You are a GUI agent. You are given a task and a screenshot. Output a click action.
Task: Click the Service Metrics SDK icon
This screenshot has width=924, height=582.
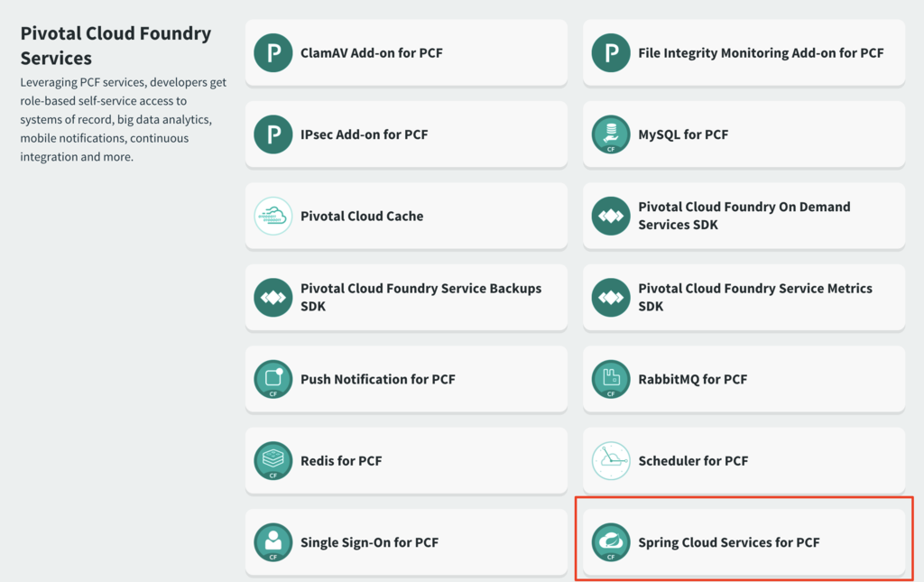coord(611,298)
